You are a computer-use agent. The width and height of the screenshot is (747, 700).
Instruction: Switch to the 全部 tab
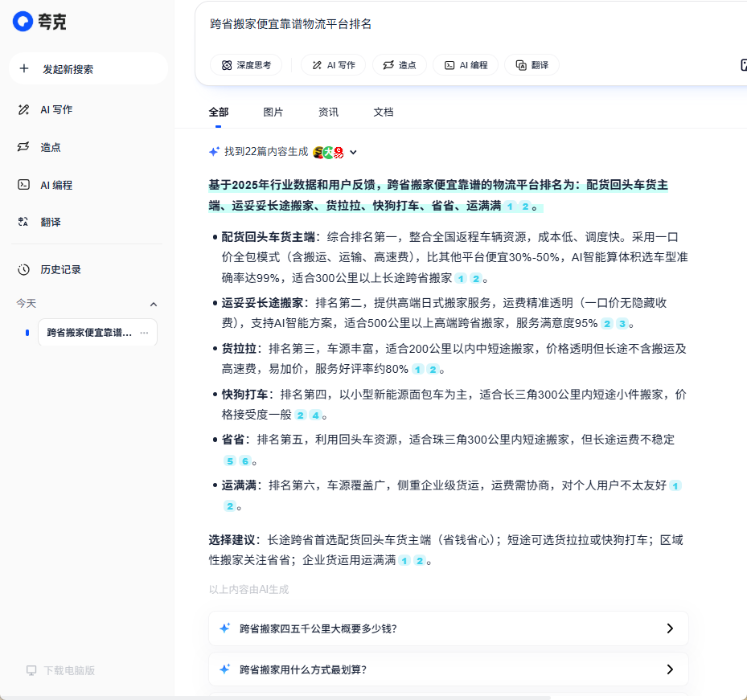[x=219, y=113]
